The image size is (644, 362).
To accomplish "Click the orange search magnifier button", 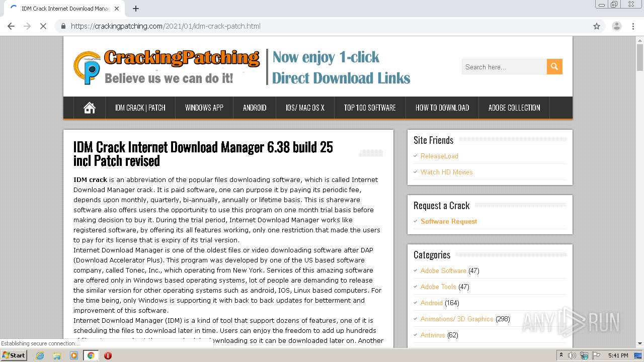I will point(554,66).
